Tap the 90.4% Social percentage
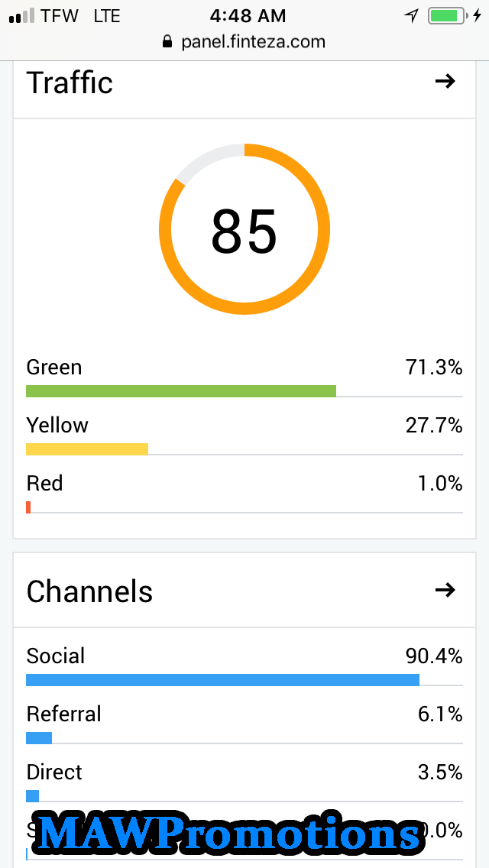This screenshot has width=489, height=868. pyautogui.click(x=433, y=656)
